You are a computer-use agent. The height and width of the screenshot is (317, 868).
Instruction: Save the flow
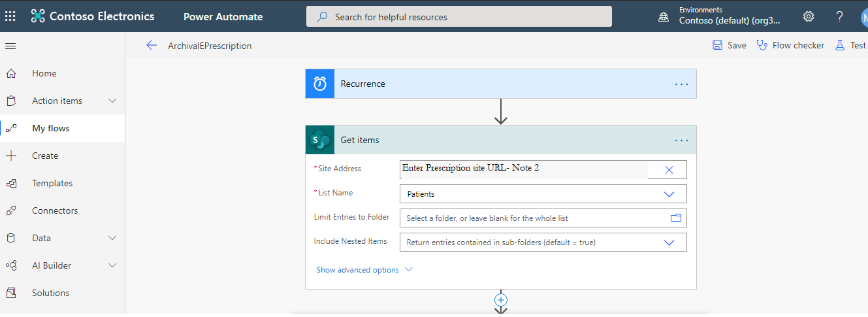click(729, 45)
